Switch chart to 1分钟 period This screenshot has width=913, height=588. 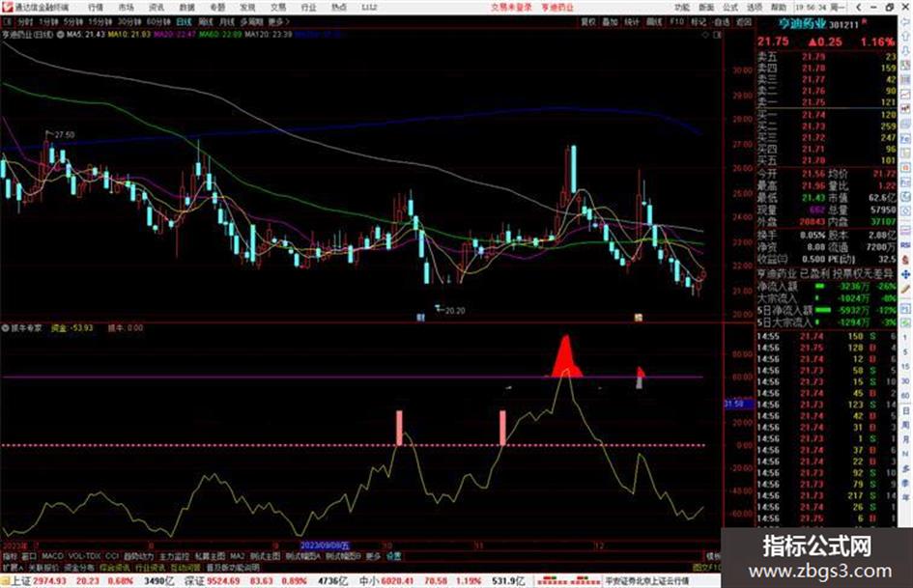coord(48,21)
